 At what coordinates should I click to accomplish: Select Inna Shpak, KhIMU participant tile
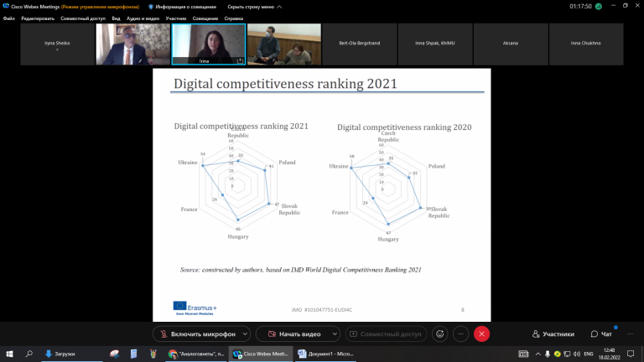(x=435, y=44)
